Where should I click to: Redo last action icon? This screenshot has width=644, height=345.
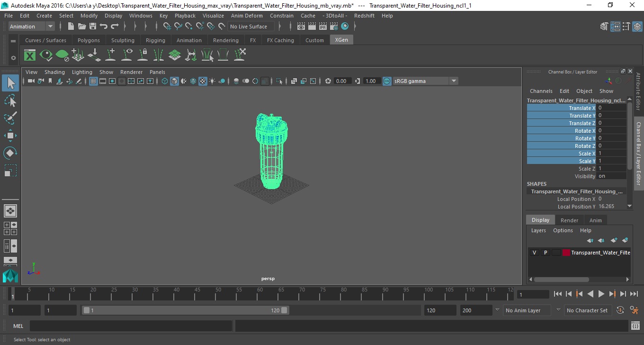[115, 27]
